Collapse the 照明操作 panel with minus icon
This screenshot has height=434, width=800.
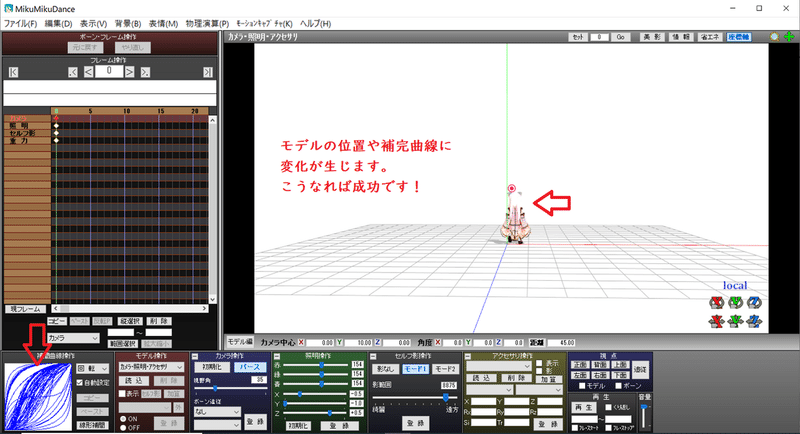pyautogui.click(x=277, y=356)
